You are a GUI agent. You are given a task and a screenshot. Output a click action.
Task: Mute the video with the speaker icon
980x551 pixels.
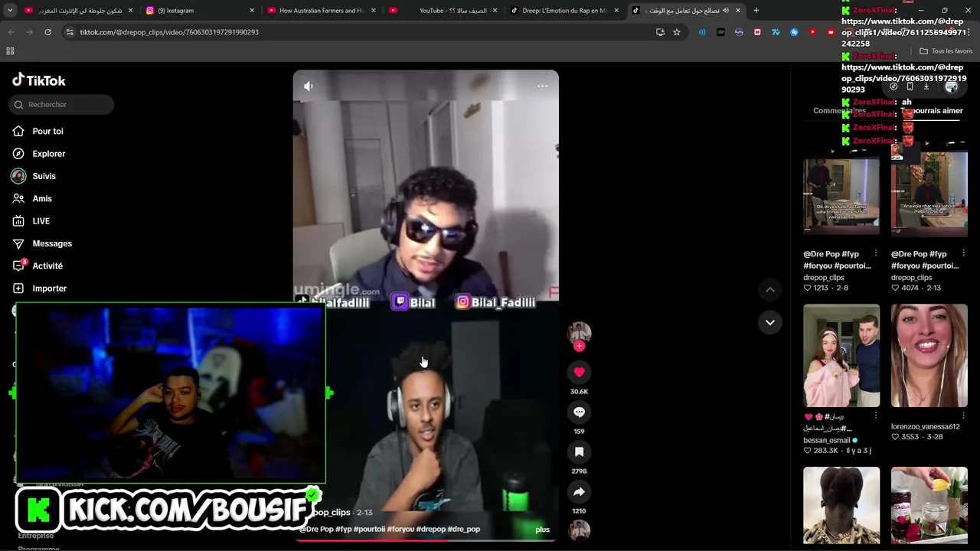[x=309, y=86]
